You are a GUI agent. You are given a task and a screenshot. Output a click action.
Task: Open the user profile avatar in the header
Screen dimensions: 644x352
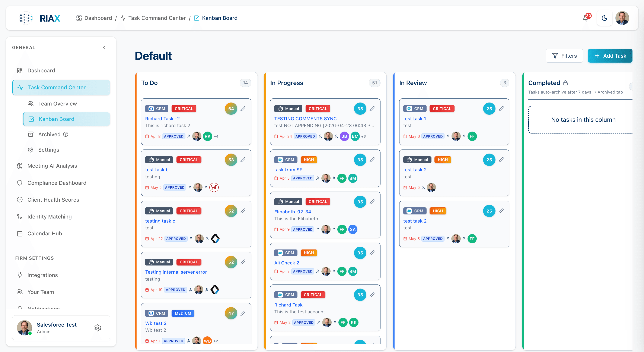(x=622, y=18)
